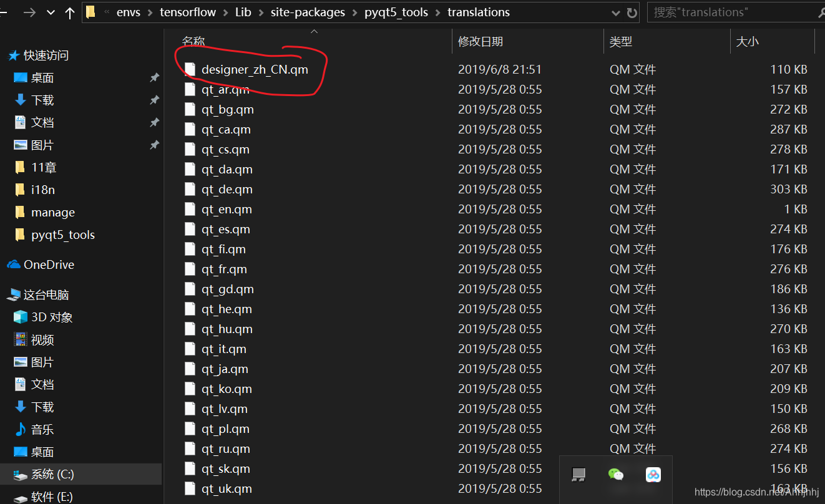Screen dimensions: 825x504
Task: Expand chevron after site-packages breadcrumb
Action: 355,12
